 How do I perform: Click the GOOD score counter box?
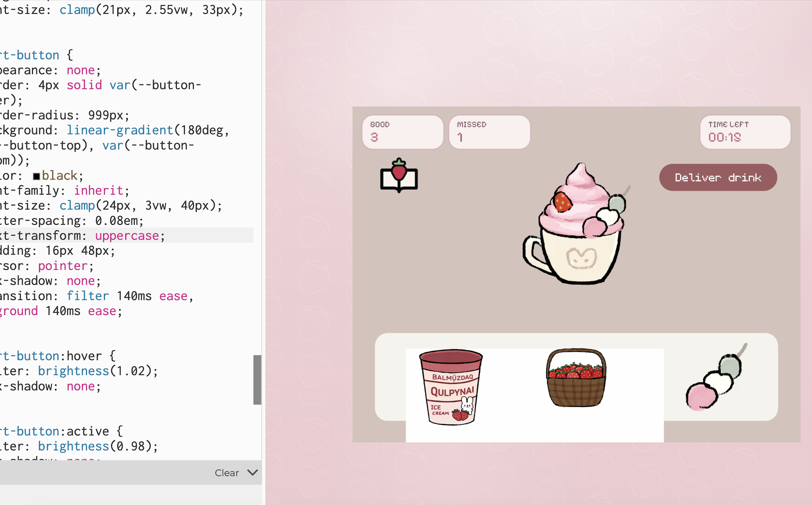click(403, 132)
